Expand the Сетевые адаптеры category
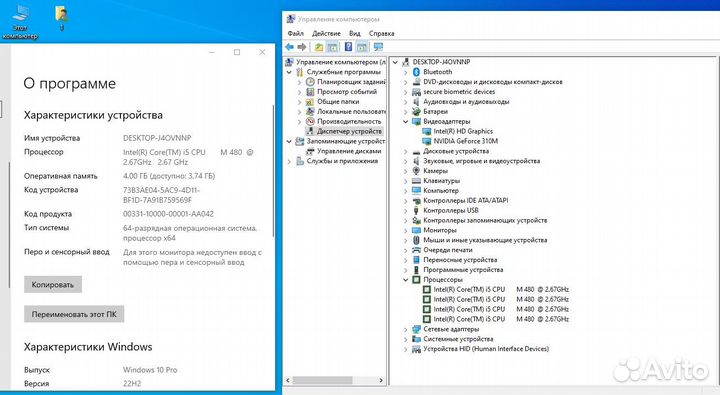720x395 pixels. click(405, 329)
